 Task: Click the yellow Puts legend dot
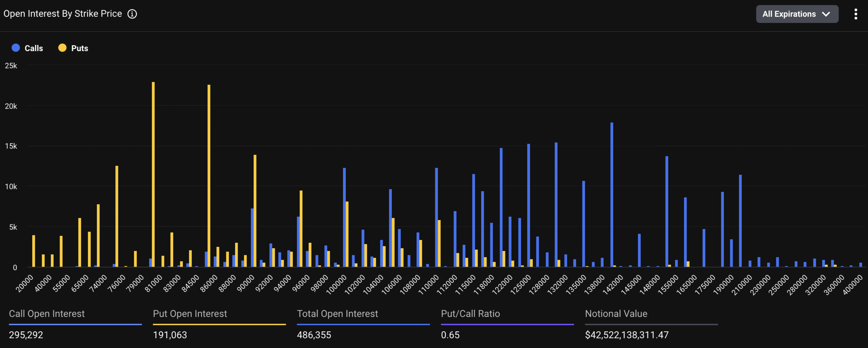tap(62, 48)
